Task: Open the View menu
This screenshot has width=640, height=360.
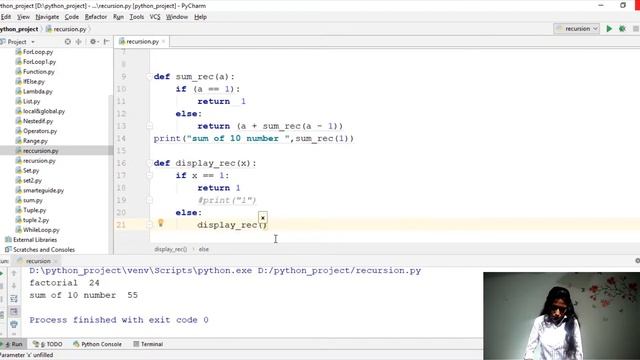Action: (x=23, y=17)
